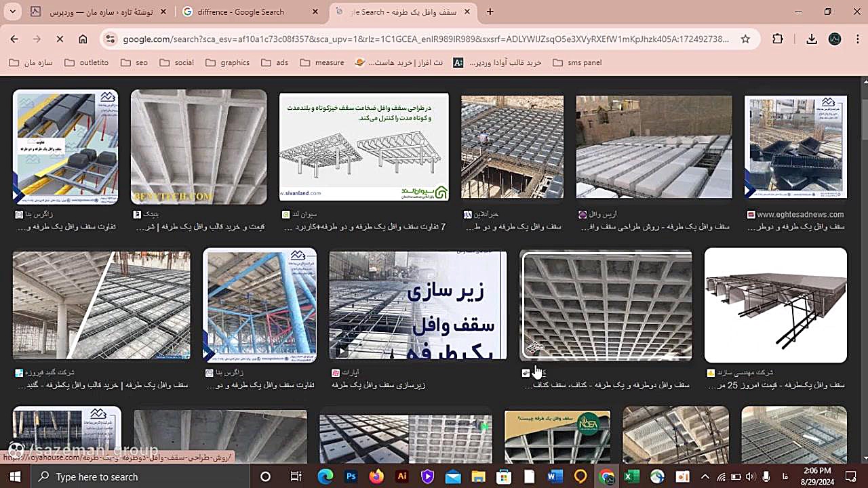This screenshot has height=488, width=868.
Task: Open the BENYTECH.COM concrete ceiling image
Action: (x=199, y=147)
